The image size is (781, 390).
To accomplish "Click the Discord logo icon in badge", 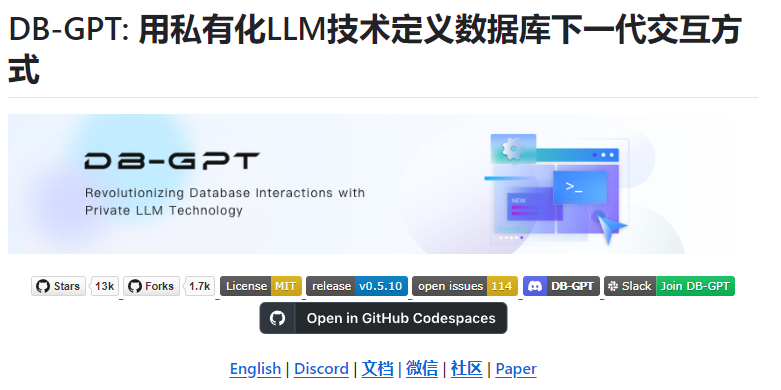I will tap(535, 286).
